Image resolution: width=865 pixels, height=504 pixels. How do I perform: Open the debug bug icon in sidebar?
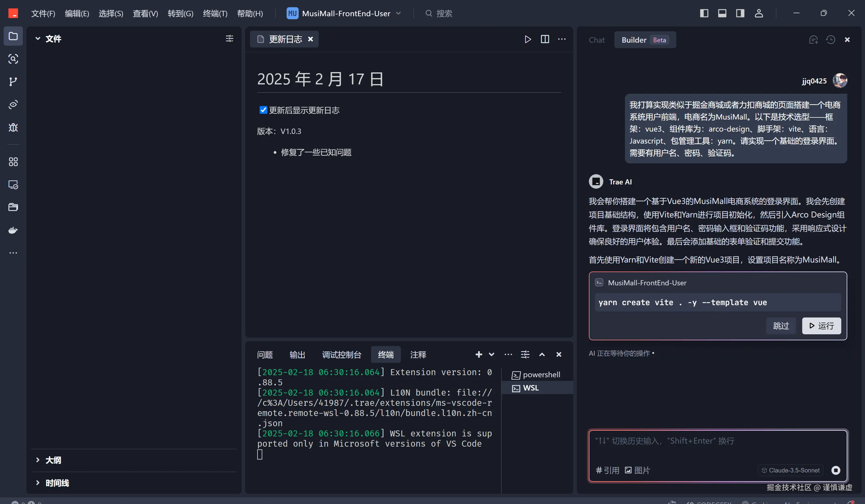tap(13, 127)
